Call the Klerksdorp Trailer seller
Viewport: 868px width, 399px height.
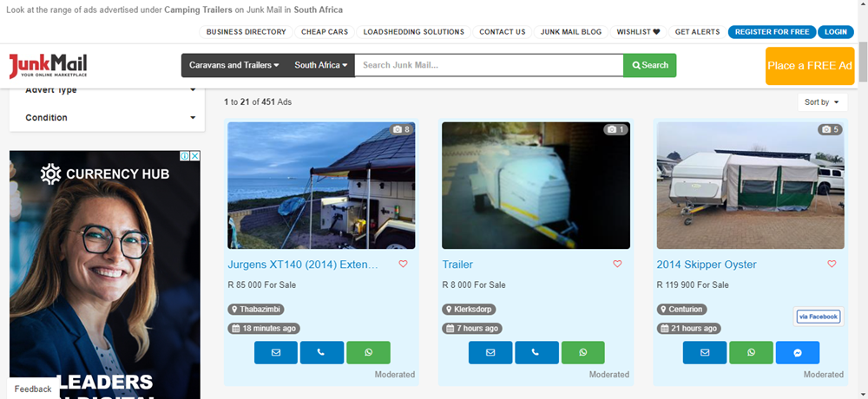point(536,352)
